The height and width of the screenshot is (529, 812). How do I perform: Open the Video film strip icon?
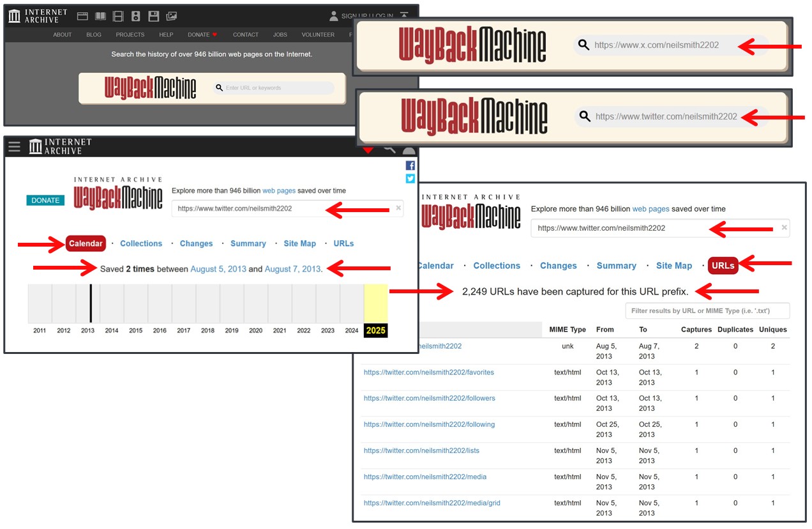118,16
